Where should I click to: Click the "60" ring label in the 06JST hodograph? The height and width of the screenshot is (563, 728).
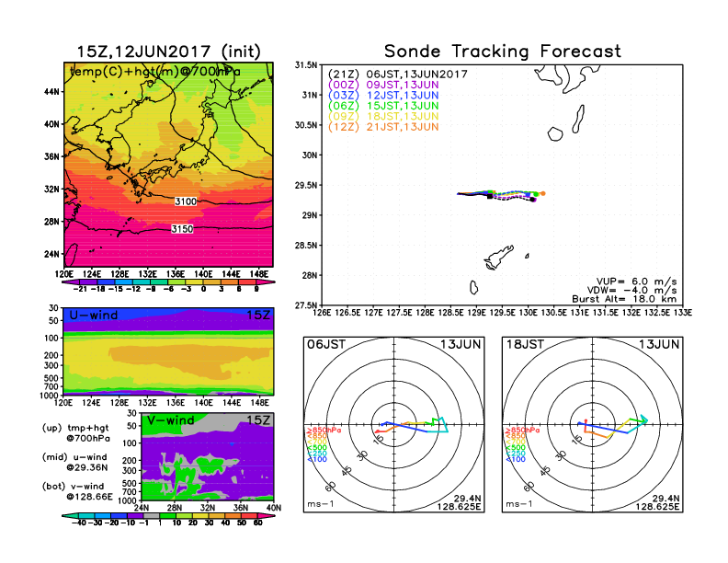click(x=330, y=487)
